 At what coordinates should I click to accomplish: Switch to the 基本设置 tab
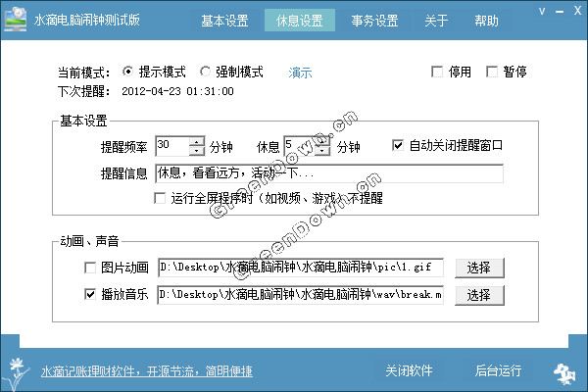(224, 21)
